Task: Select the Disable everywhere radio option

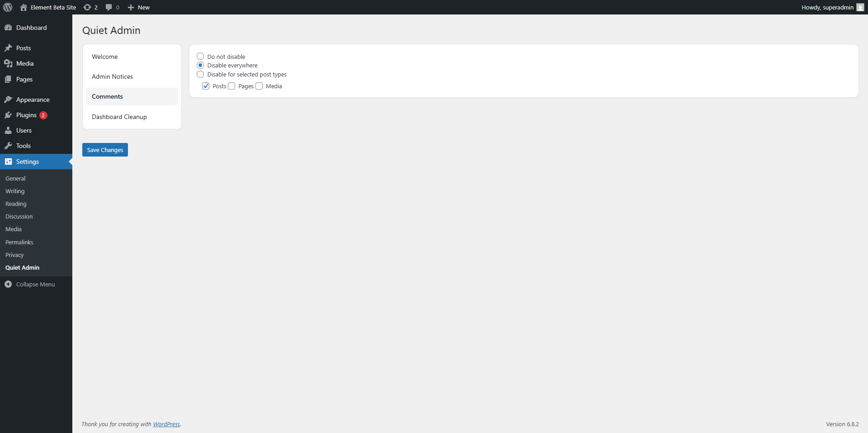Action: pos(200,65)
